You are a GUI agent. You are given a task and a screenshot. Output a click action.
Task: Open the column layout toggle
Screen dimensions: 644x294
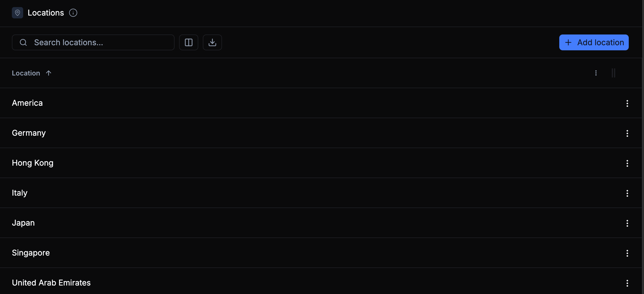coord(189,42)
